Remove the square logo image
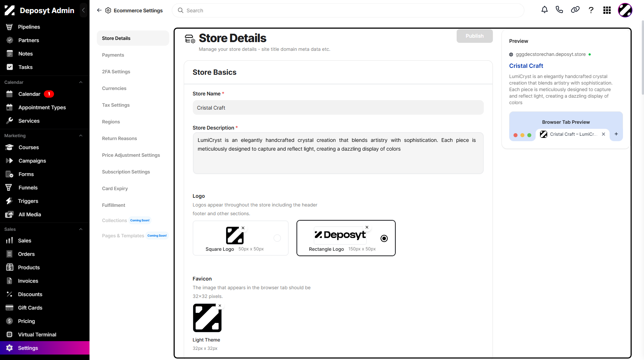The height and width of the screenshot is (360, 644). (243, 228)
